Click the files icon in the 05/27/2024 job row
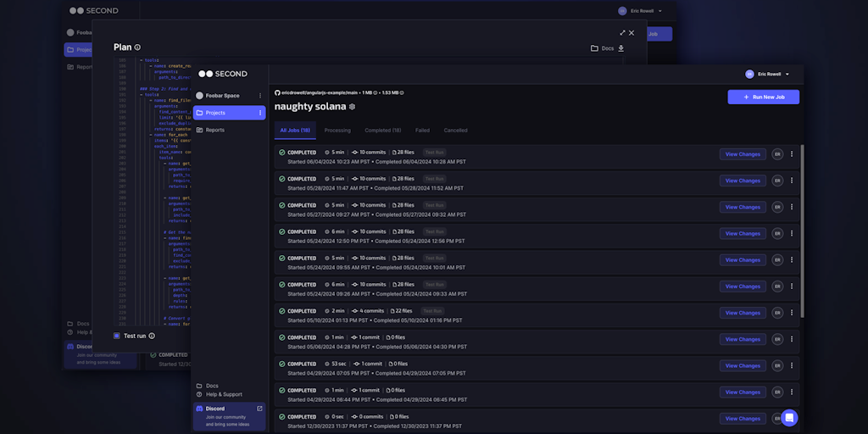Screen dimensions: 868x434 pos(394,205)
